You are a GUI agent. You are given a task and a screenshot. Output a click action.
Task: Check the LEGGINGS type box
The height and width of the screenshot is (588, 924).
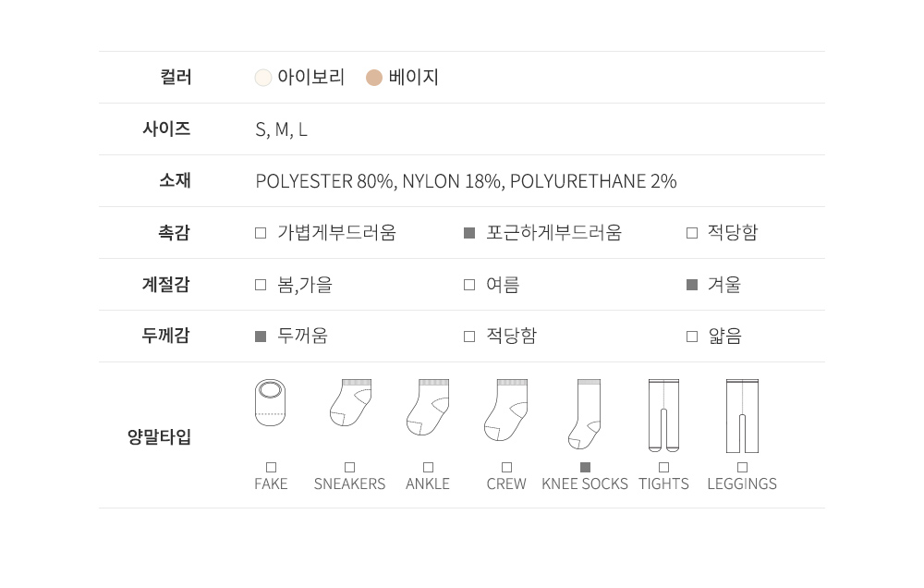(x=742, y=468)
